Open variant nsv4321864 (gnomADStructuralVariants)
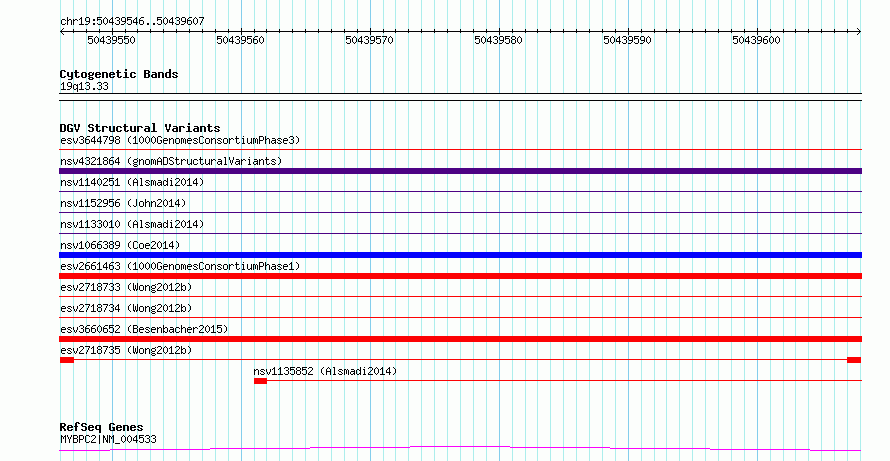Image resolution: width=890 pixels, height=461 pixels. pos(171,161)
